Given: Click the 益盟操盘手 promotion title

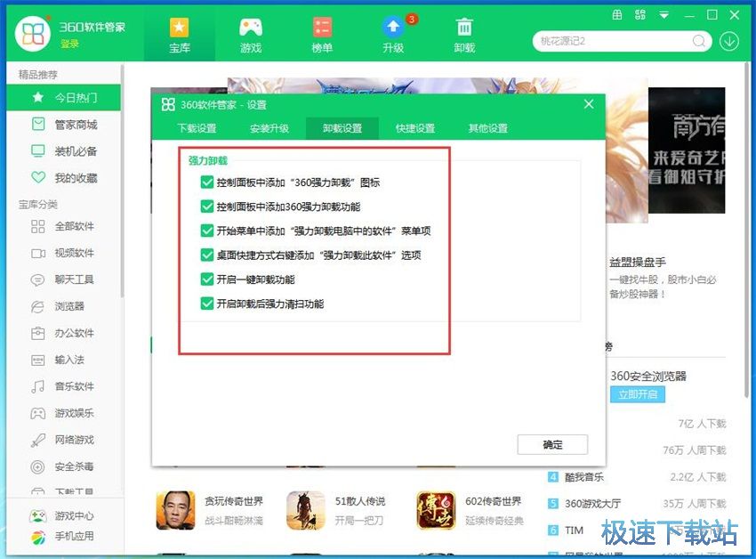Looking at the screenshot, I should coord(638,262).
